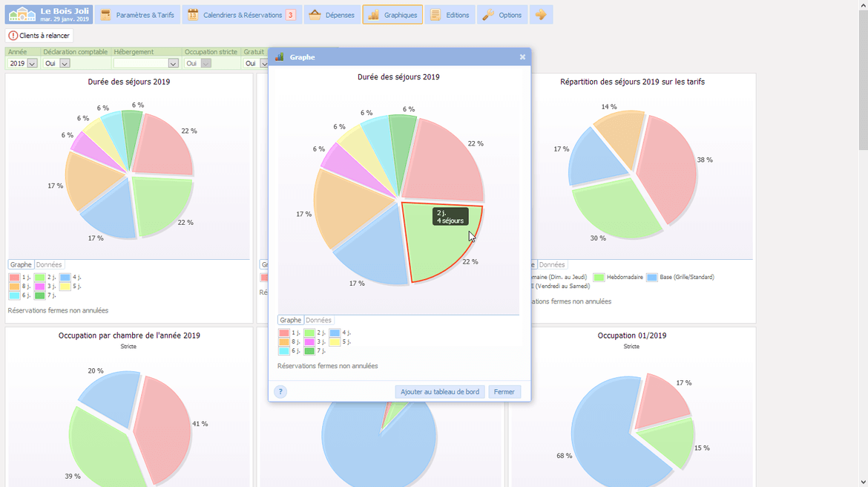Screen dimensions: 868x487
Task: Open the Options wrench menu
Action: pyautogui.click(x=502, y=15)
